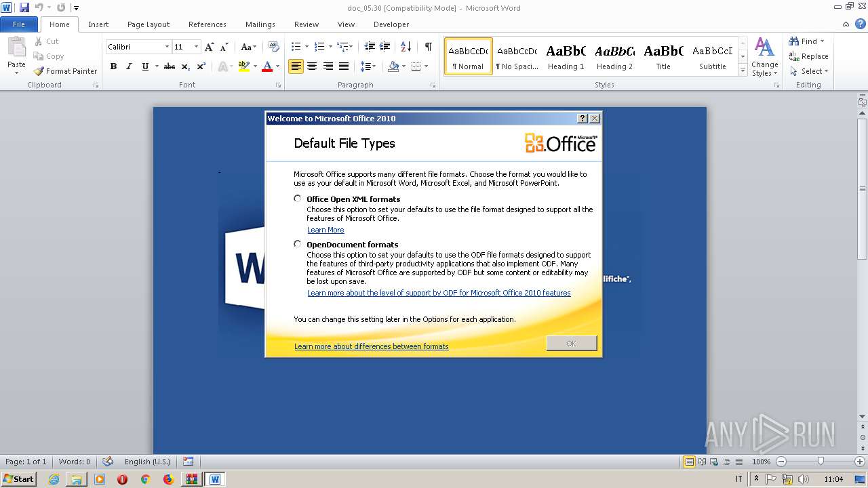Align text left
The width and height of the screenshot is (868, 488).
[x=296, y=66]
